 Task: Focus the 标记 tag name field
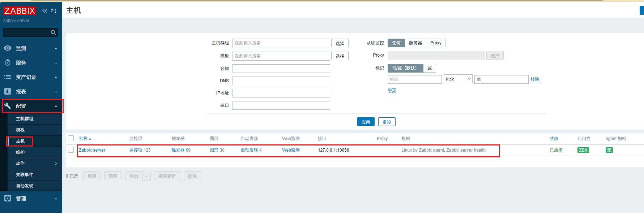tap(415, 79)
